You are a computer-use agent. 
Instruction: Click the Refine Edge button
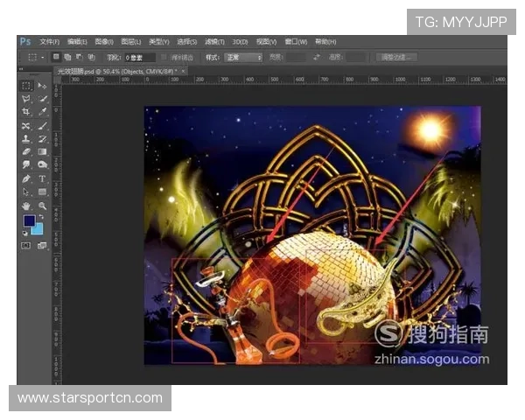point(396,57)
